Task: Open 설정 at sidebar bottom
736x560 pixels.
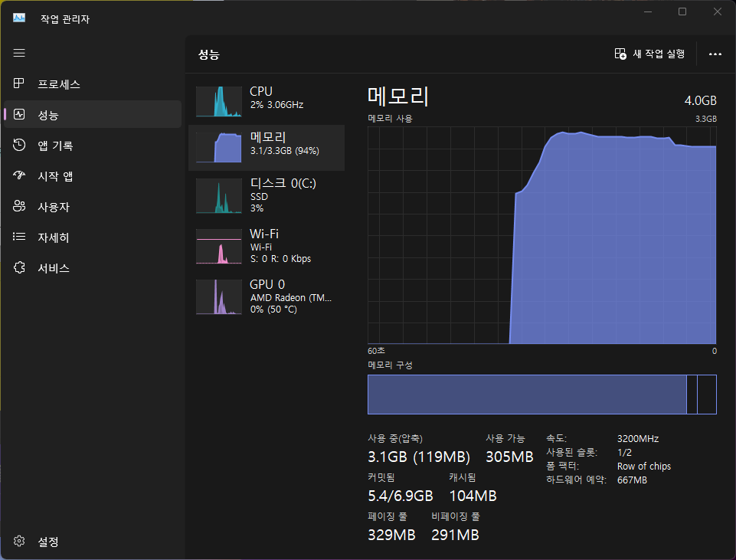Action: coord(93,541)
